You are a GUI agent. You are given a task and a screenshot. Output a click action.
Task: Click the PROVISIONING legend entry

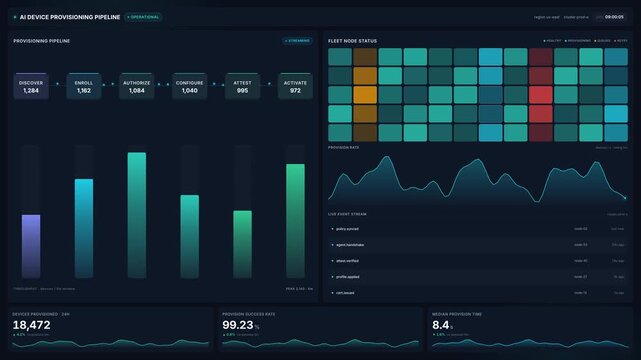(x=578, y=41)
